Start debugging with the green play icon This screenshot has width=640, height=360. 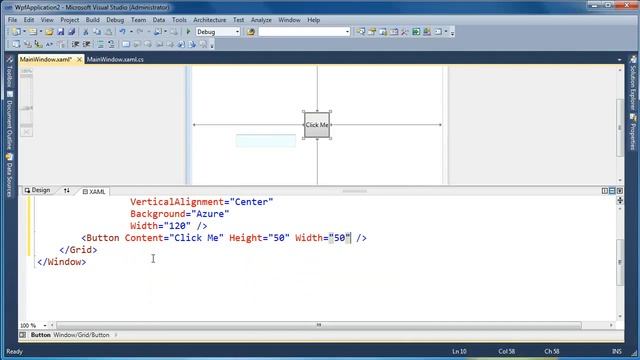click(188, 31)
